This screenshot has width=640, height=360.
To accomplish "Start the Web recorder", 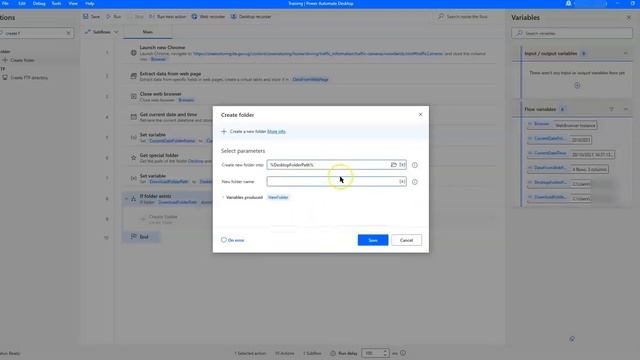I will [x=208, y=17].
